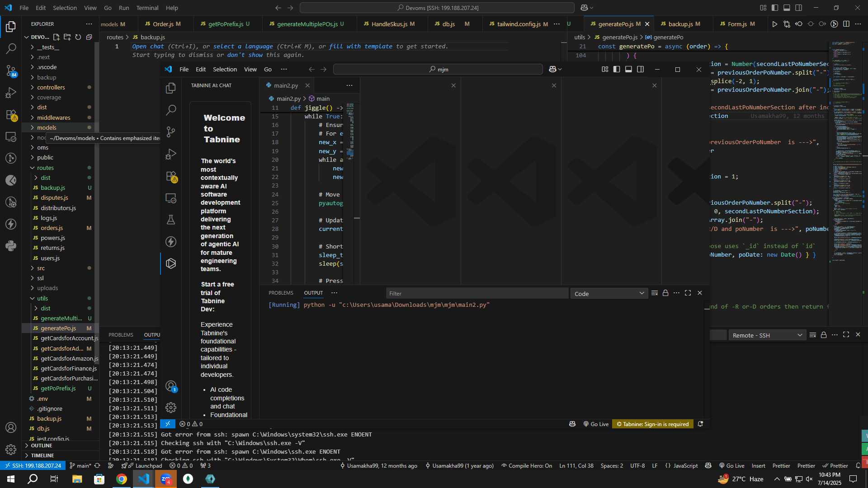Click mjm command center search box
The image size is (868, 488).
coord(438,69)
